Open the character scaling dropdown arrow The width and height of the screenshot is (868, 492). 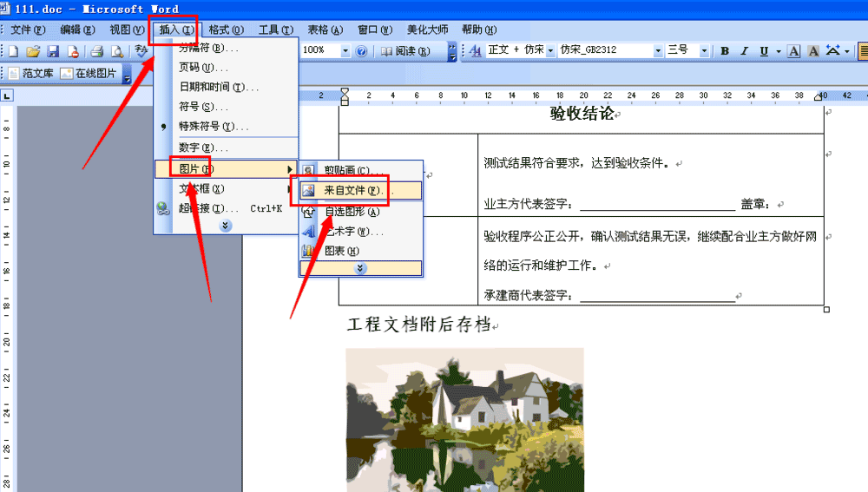tap(847, 51)
